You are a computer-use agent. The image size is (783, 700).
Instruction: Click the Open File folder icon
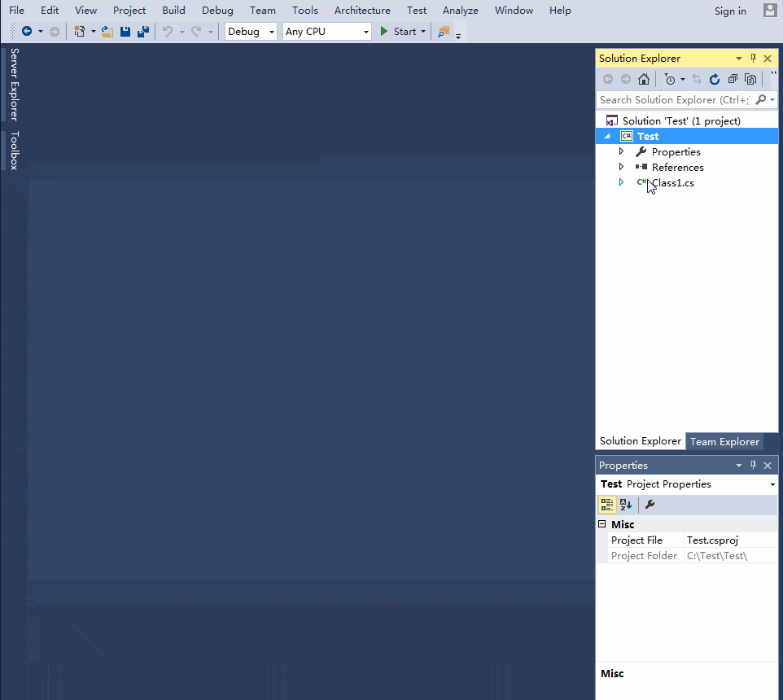(107, 32)
